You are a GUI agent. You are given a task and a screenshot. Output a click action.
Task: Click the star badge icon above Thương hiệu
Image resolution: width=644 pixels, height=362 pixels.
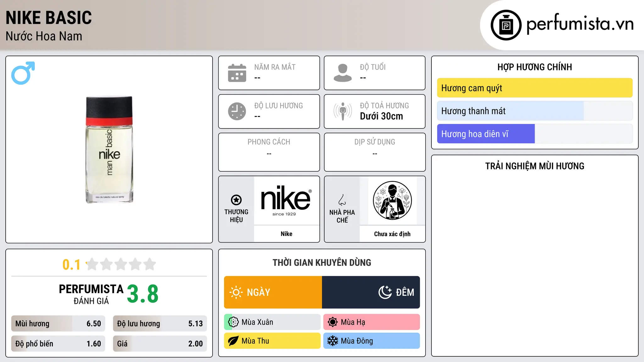click(236, 200)
